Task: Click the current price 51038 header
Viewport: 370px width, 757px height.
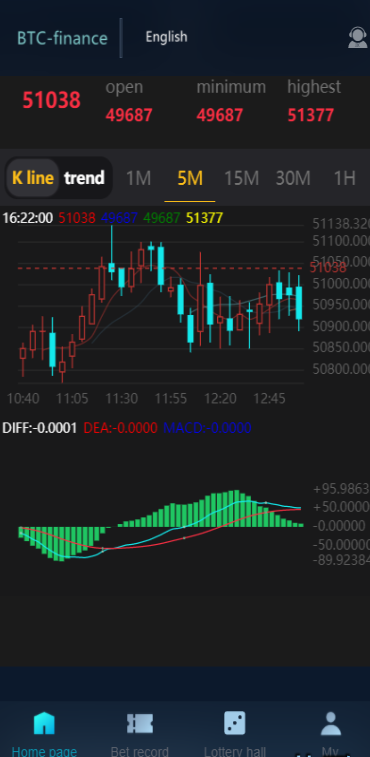Action: coord(52,100)
